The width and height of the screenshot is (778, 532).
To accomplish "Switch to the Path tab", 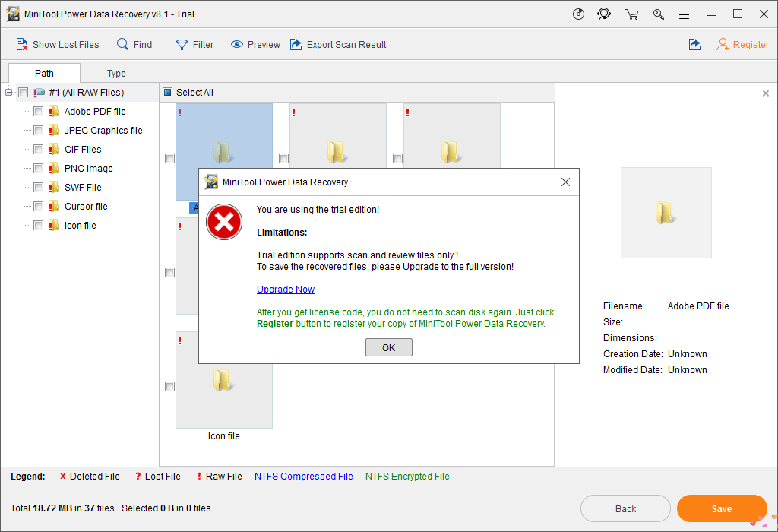I will click(x=44, y=74).
